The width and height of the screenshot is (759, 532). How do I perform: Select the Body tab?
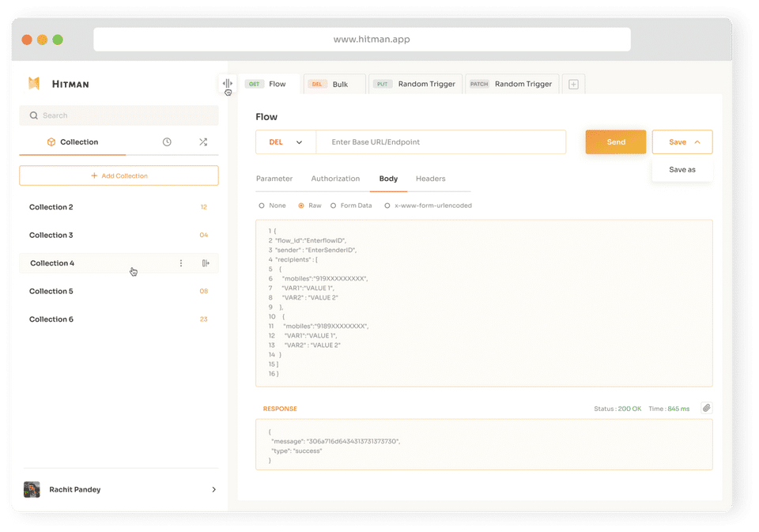click(x=388, y=179)
